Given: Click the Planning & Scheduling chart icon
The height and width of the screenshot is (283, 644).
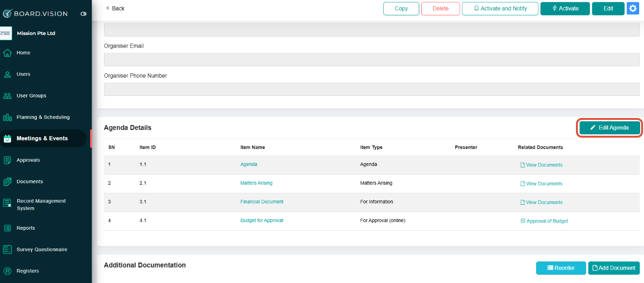Looking at the screenshot, I should click(x=7, y=117).
